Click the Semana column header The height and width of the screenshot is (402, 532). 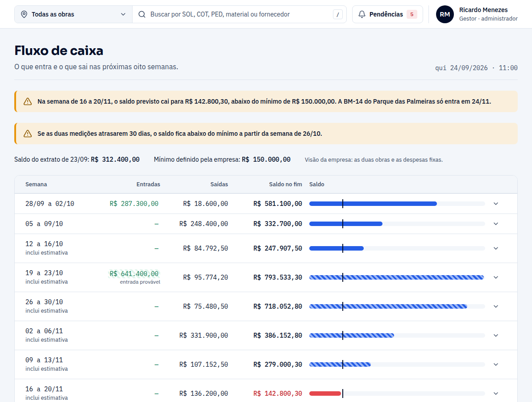[36, 184]
